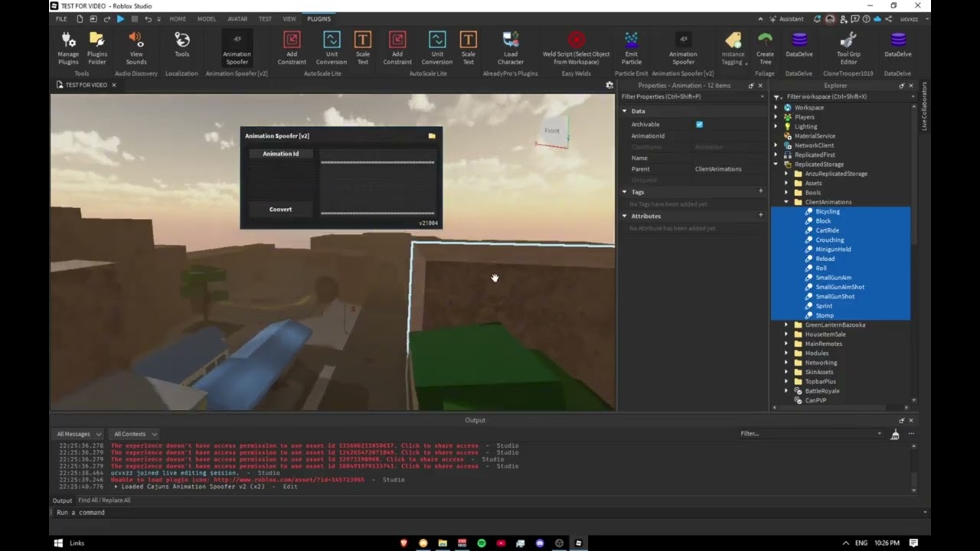Click the Front view selector cube

point(553,132)
